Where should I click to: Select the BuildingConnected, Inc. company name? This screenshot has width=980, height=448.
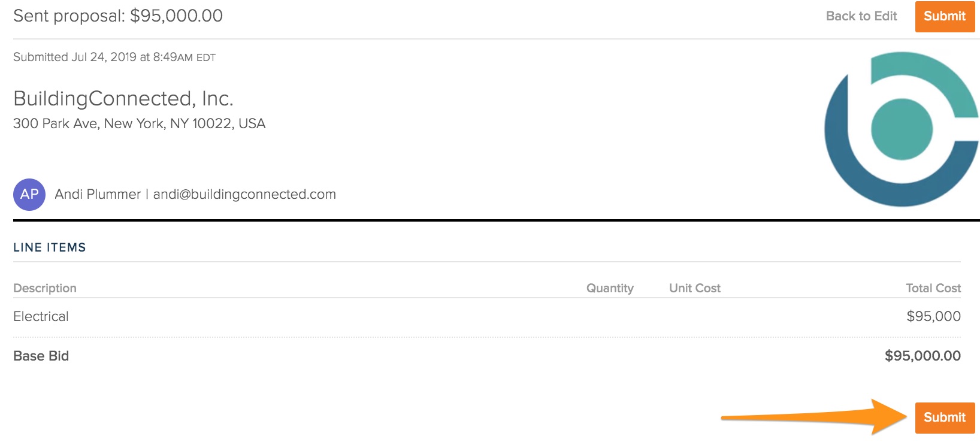coord(123,98)
